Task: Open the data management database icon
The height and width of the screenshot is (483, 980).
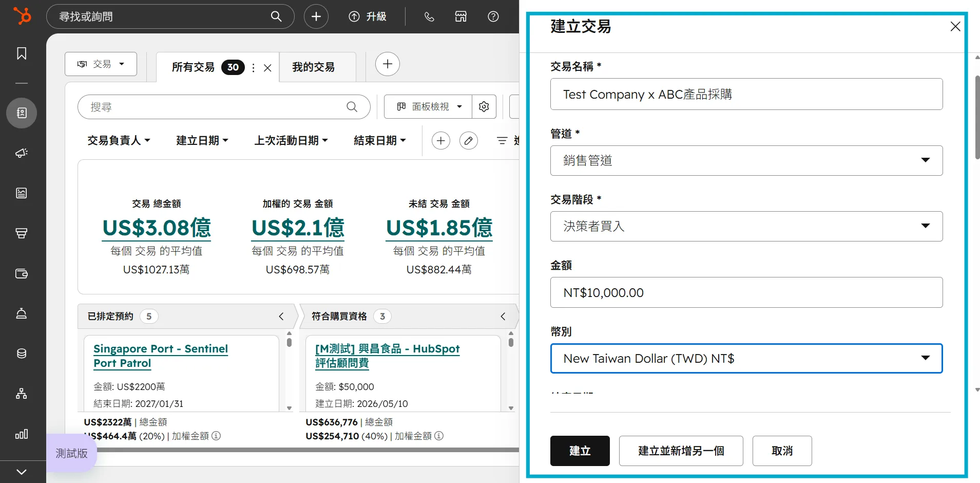Action: pyautogui.click(x=22, y=354)
